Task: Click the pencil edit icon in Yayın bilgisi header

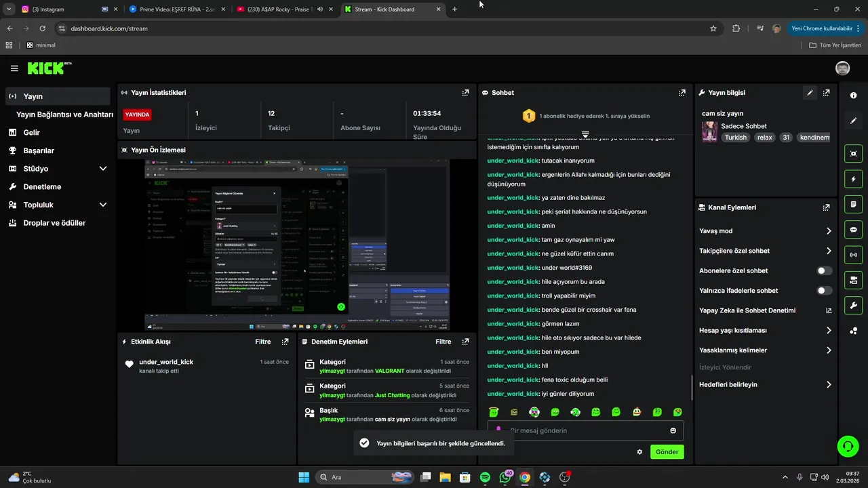Action: click(810, 93)
